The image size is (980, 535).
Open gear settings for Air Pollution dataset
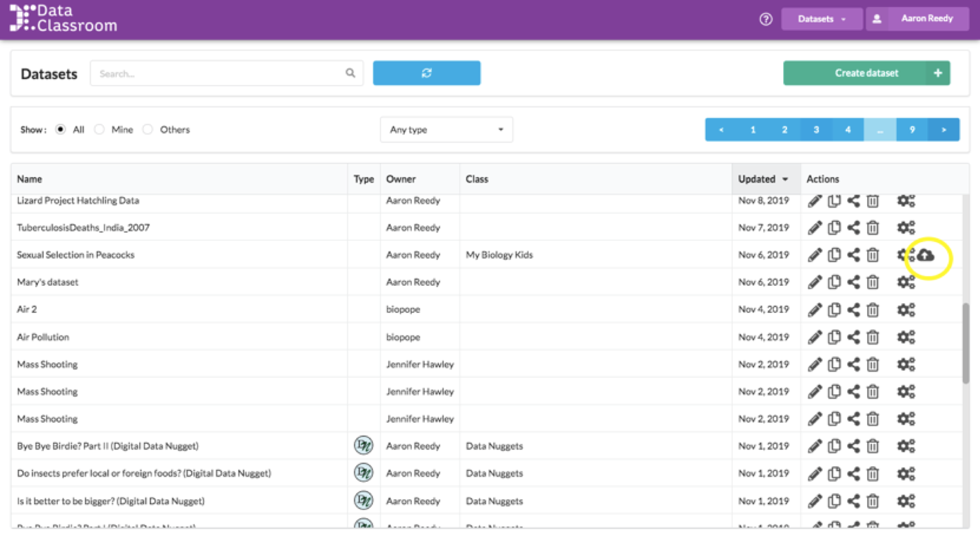coord(906,337)
